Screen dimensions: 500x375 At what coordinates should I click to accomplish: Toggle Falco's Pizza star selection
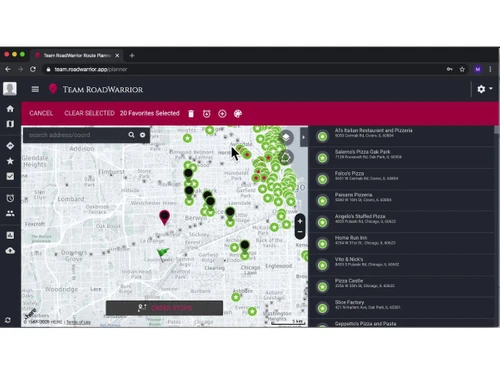coord(322,179)
